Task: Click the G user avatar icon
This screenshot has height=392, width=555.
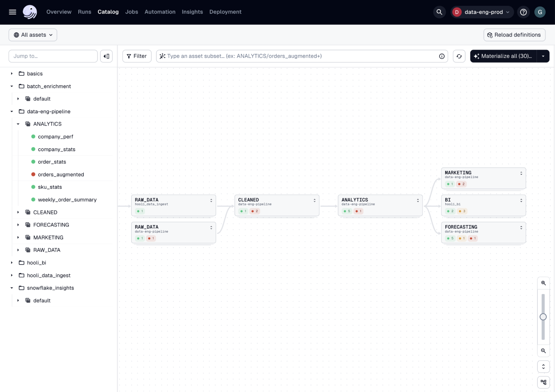Action: click(x=540, y=12)
